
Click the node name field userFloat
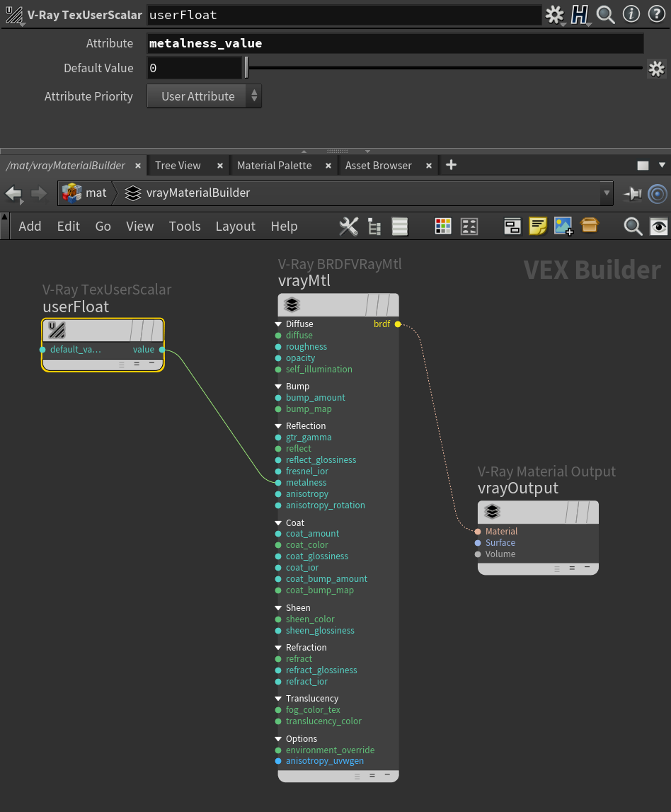coord(344,15)
